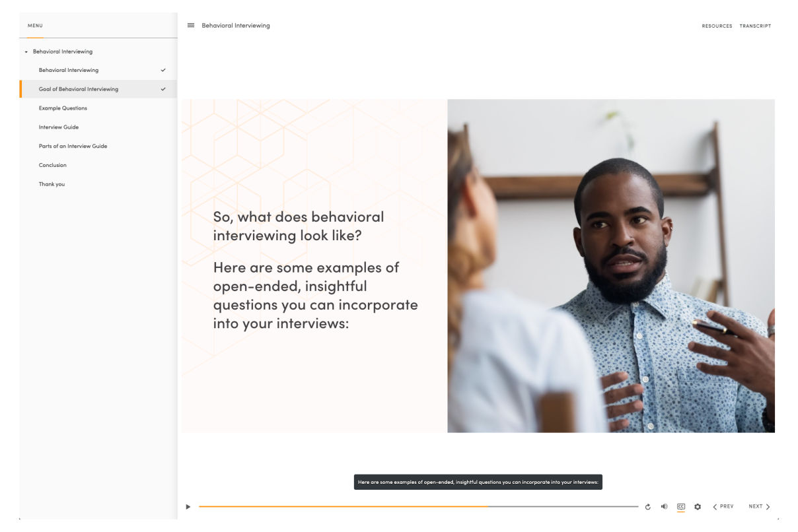
Task: Toggle the hamburger sidebar menu icon
Action: pyautogui.click(x=191, y=26)
